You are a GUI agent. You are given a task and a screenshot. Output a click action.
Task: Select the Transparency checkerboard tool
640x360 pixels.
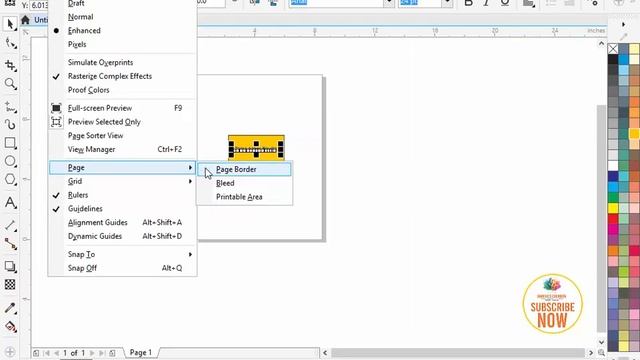10,284
